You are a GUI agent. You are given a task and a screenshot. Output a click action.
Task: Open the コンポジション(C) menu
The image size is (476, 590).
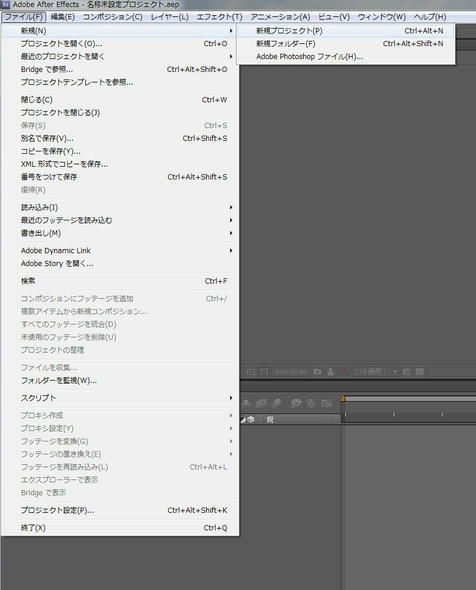click(x=113, y=17)
